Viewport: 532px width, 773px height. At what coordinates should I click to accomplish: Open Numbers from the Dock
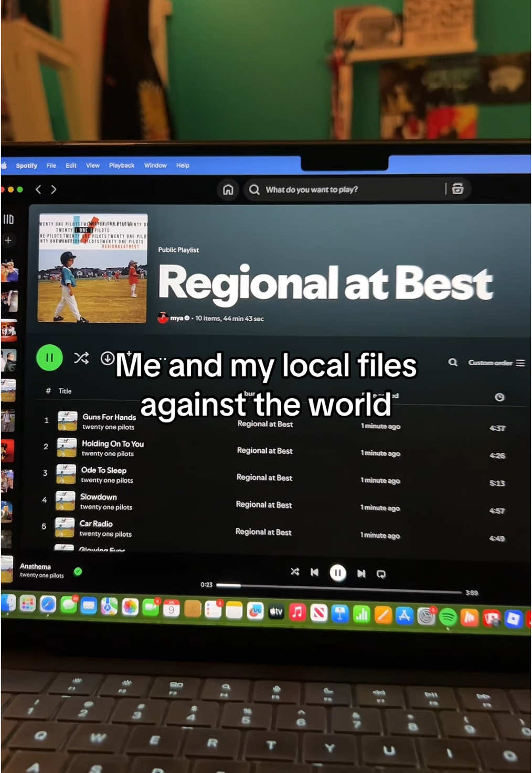coord(361,614)
